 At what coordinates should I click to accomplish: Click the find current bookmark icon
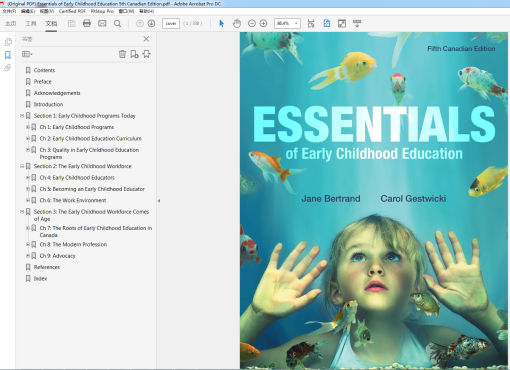click(146, 54)
